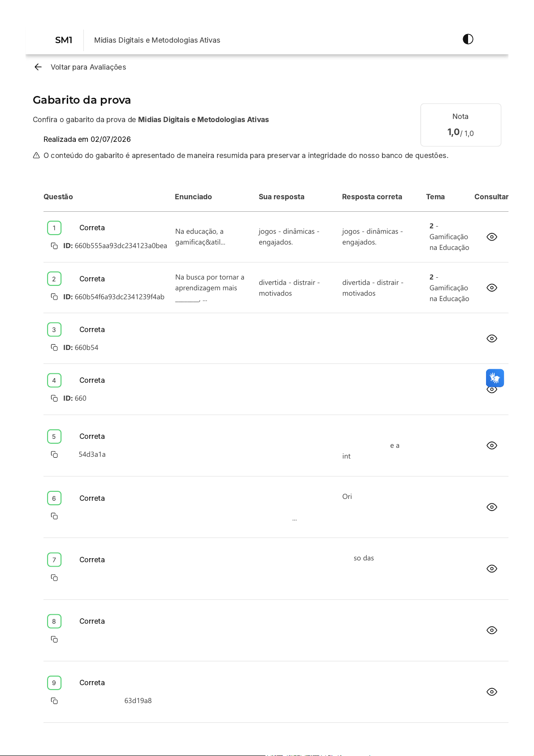The image size is (534, 756).
Task: Consult question 8 with eye icon
Action: click(x=492, y=630)
